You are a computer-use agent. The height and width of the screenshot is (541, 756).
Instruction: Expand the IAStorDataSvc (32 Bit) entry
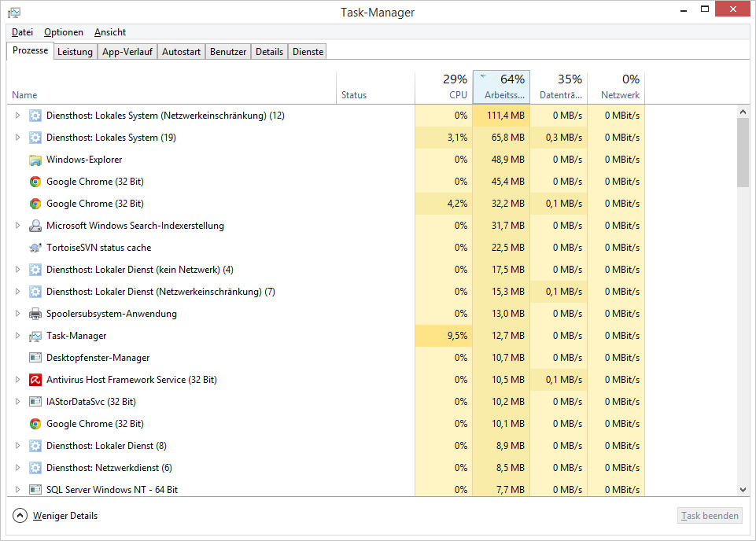pyautogui.click(x=17, y=402)
